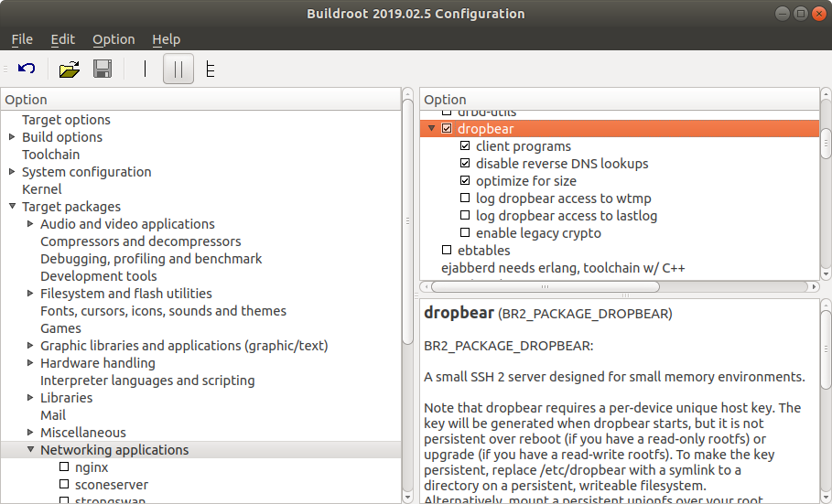Expand Libraries tree node
The width and height of the screenshot is (832, 504).
[x=30, y=397]
